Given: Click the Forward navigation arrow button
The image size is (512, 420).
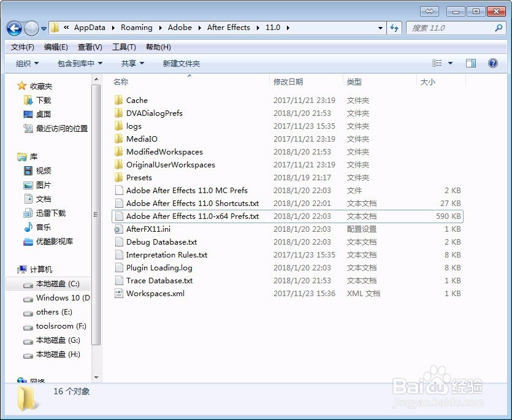Looking at the screenshot, I should [x=32, y=28].
